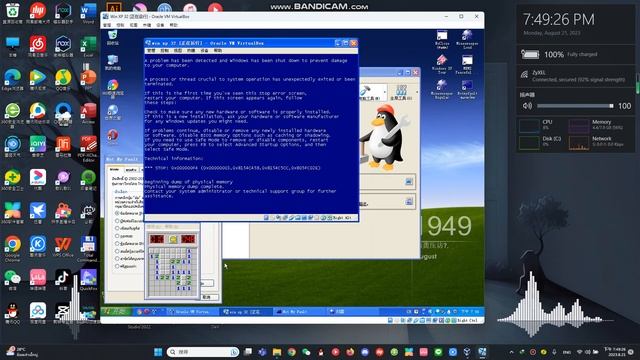This screenshot has height=360, width=640.
Task: Open Windows XP Tour icon in VM
Action: click(442, 64)
